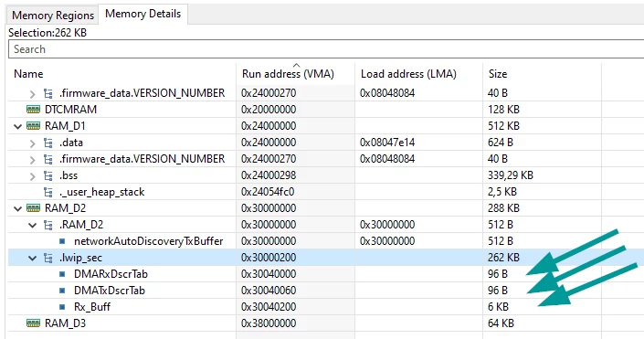Collapse the RAM_D1 tree node
644x339 pixels.
tap(17, 126)
